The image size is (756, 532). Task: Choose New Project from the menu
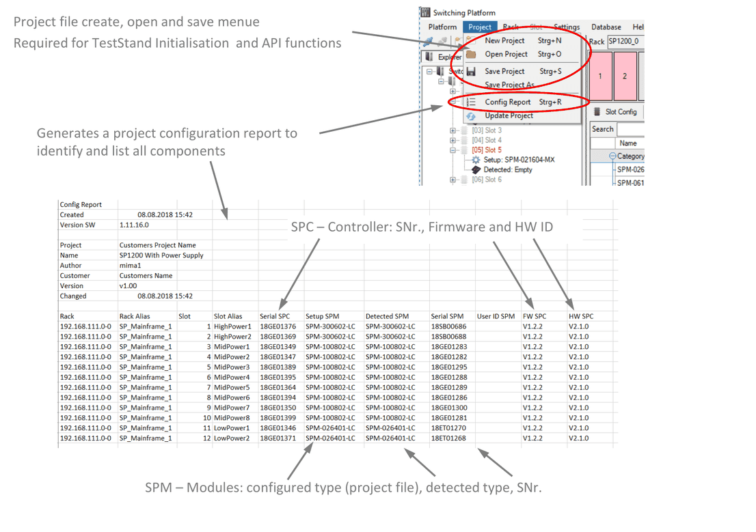tap(522, 40)
